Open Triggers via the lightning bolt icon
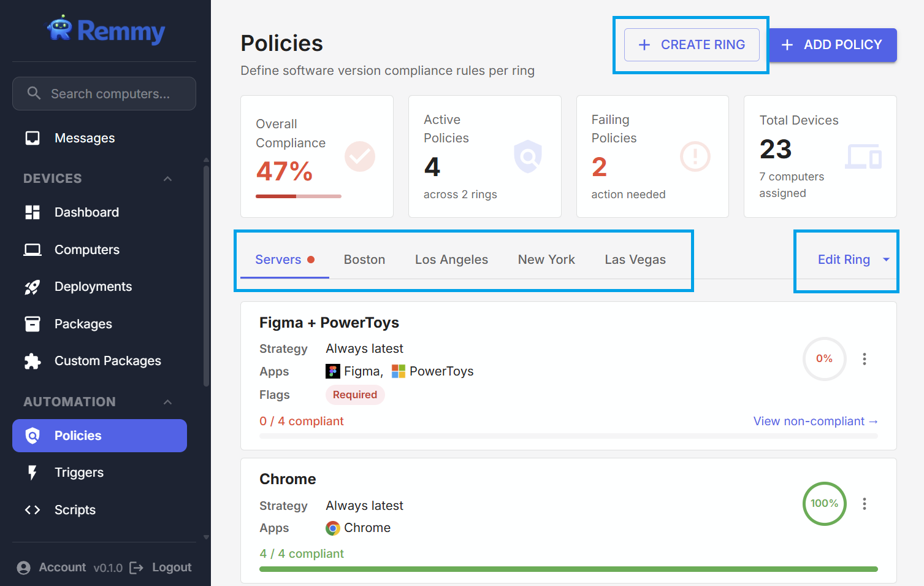 [x=32, y=472]
